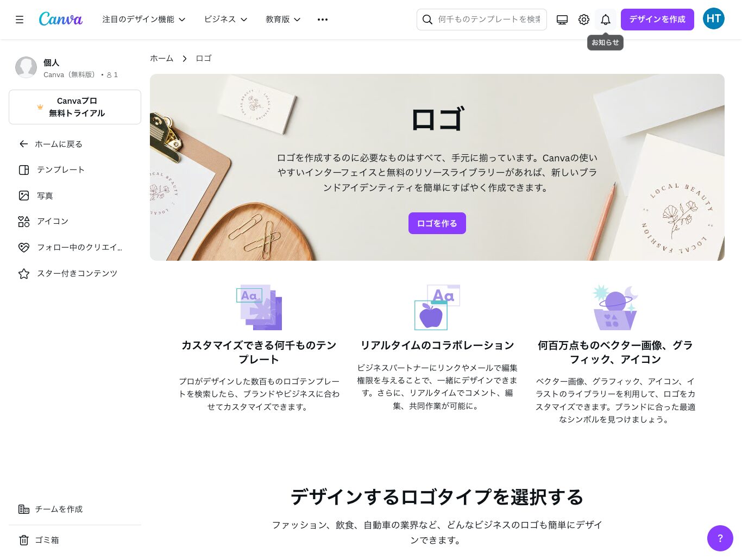Open the お知らせ notifications bell
Viewport: 742px width, 560px height.
(x=606, y=20)
